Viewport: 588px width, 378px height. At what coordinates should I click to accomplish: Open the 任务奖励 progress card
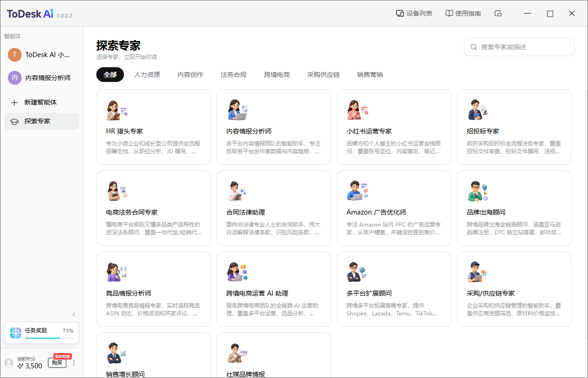(41, 333)
